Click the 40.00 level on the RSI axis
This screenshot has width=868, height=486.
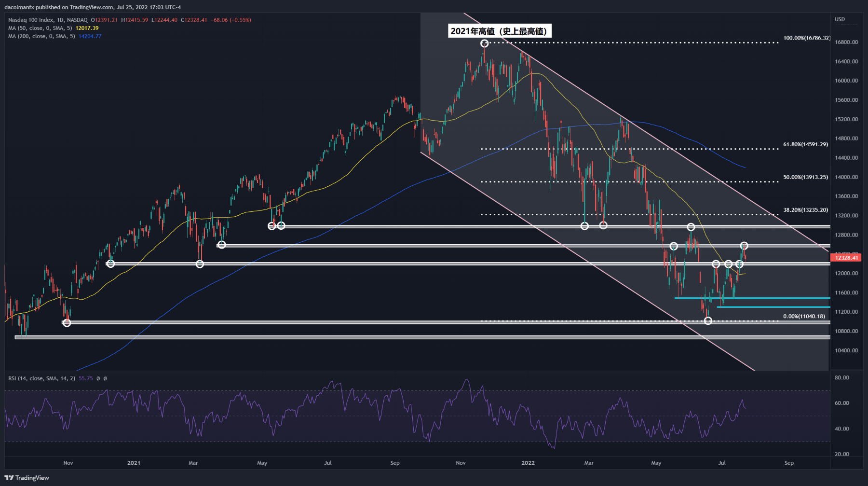point(842,429)
